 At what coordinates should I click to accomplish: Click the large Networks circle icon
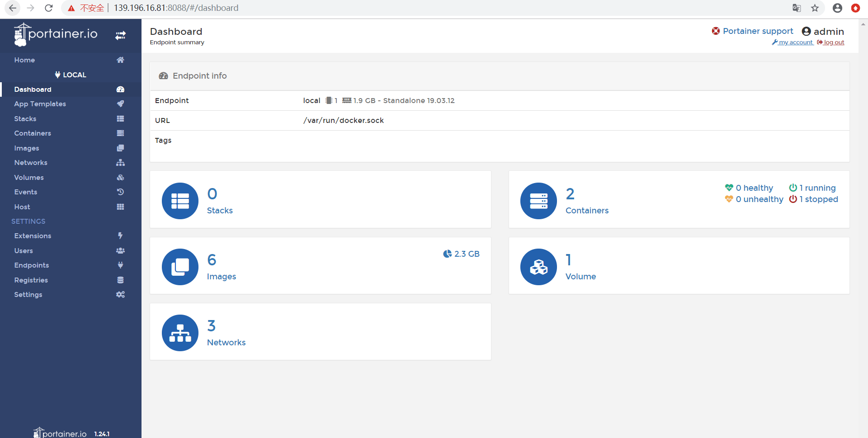pyautogui.click(x=180, y=333)
